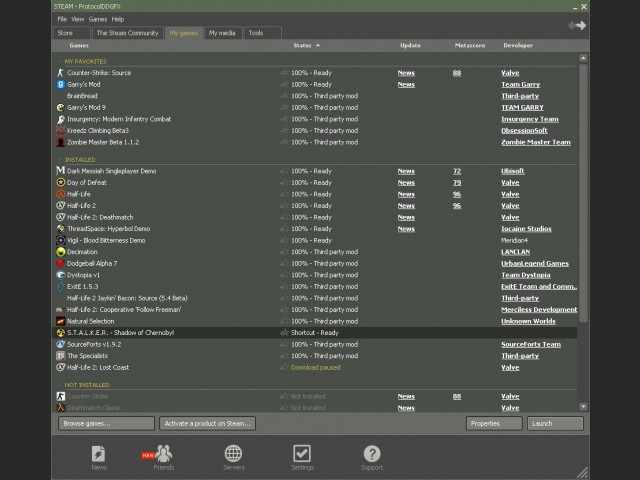Switch to The Steam Community tab
The width and height of the screenshot is (640, 480).
(128, 33)
